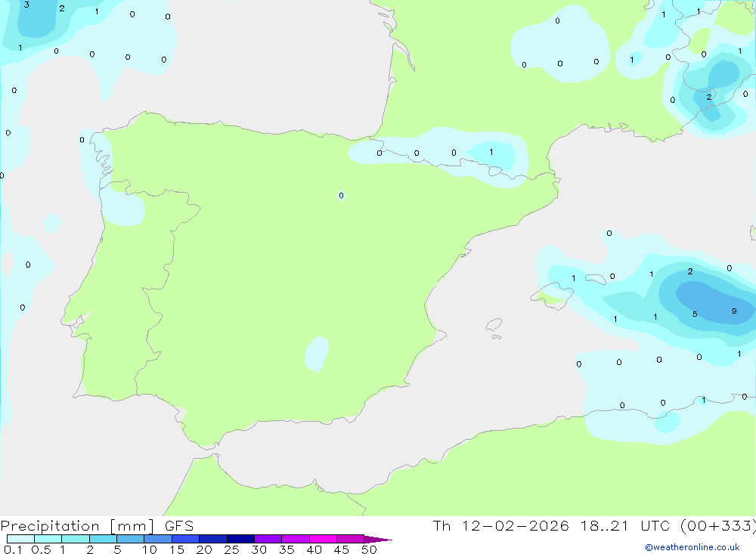The width and height of the screenshot is (756, 554).
Task: Click the legend label '50'
Action: [x=369, y=549]
